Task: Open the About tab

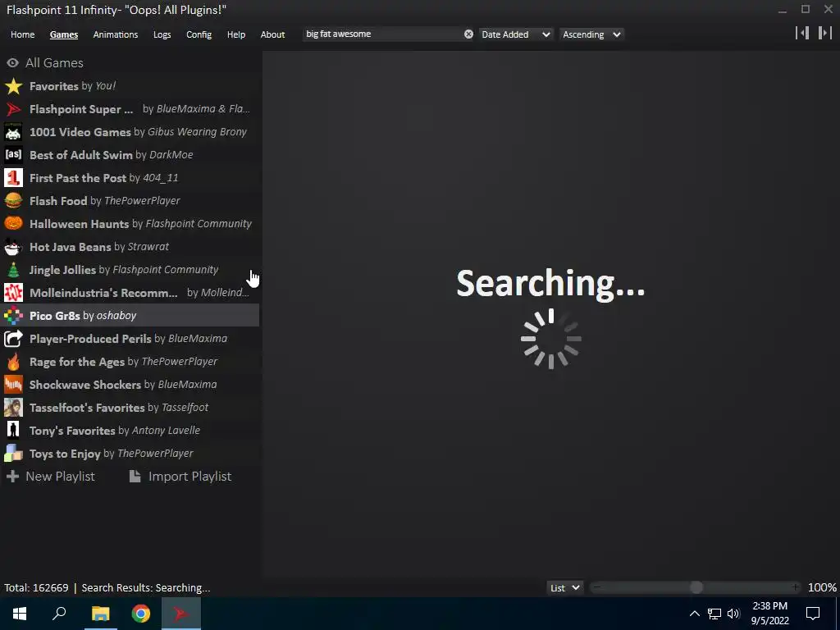Action: click(272, 34)
